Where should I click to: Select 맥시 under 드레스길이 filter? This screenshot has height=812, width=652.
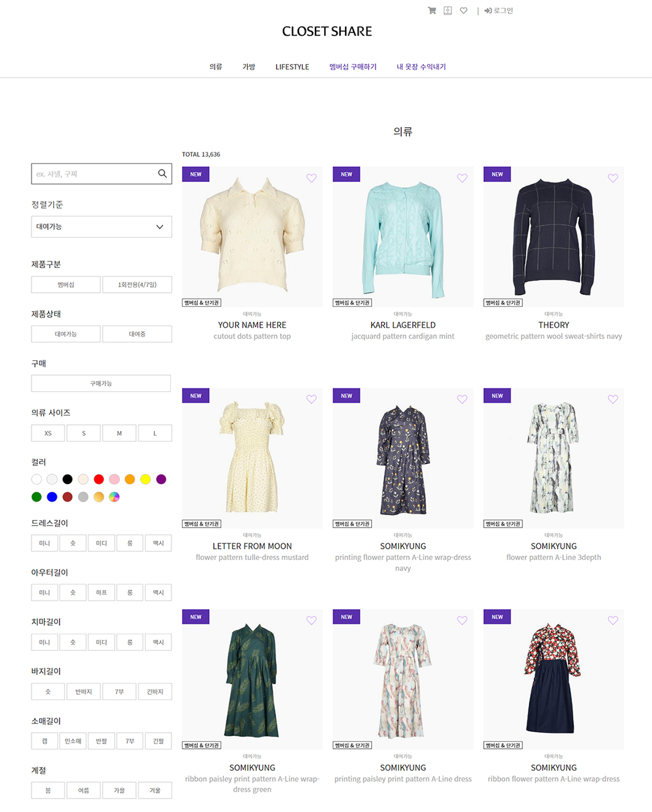[x=158, y=543]
